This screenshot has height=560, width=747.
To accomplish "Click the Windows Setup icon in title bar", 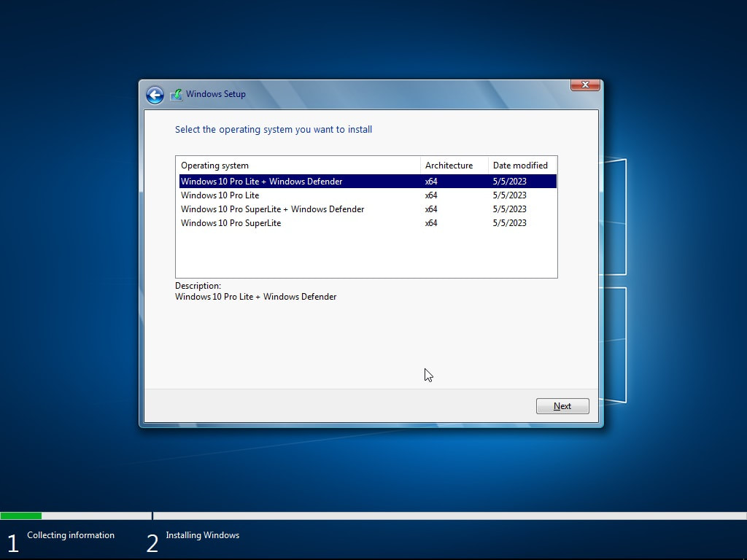I will point(176,94).
